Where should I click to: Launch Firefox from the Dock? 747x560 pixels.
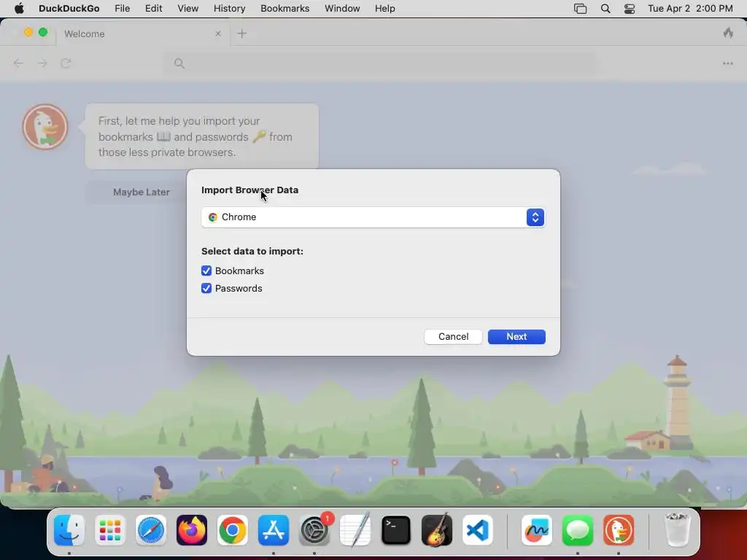192,530
